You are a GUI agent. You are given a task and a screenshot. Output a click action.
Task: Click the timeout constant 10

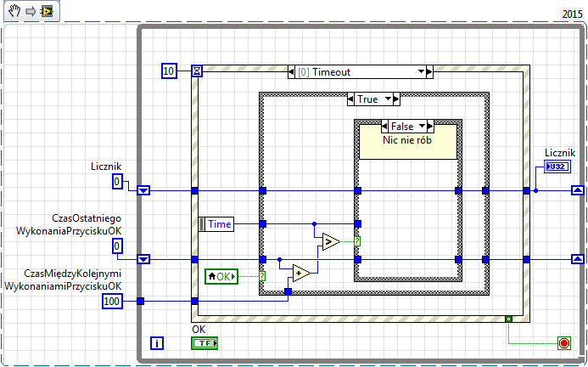(169, 71)
